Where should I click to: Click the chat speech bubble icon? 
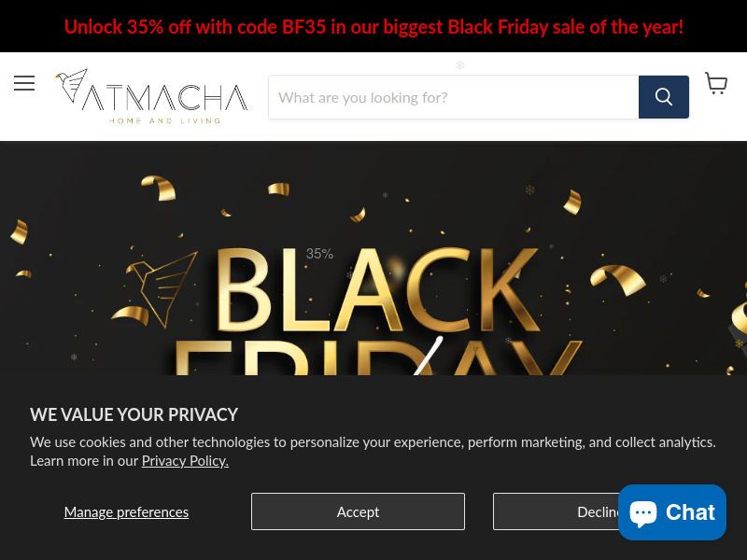(x=643, y=513)
